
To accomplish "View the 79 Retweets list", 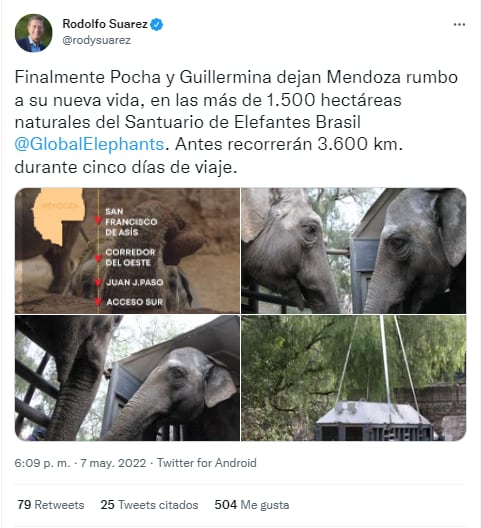I will tap(51, 505).
